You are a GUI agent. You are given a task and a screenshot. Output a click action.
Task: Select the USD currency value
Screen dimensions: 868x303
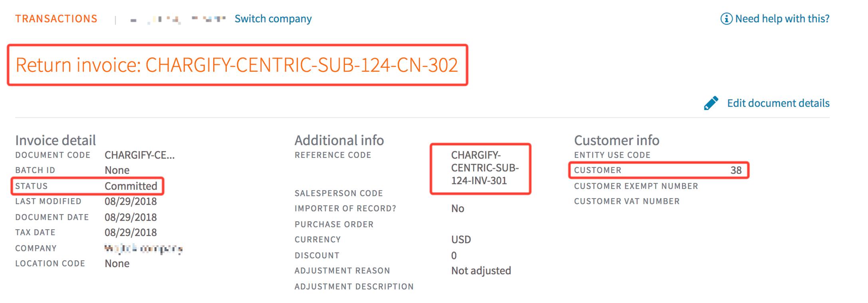pyautogui.click(x=461, y=240)
